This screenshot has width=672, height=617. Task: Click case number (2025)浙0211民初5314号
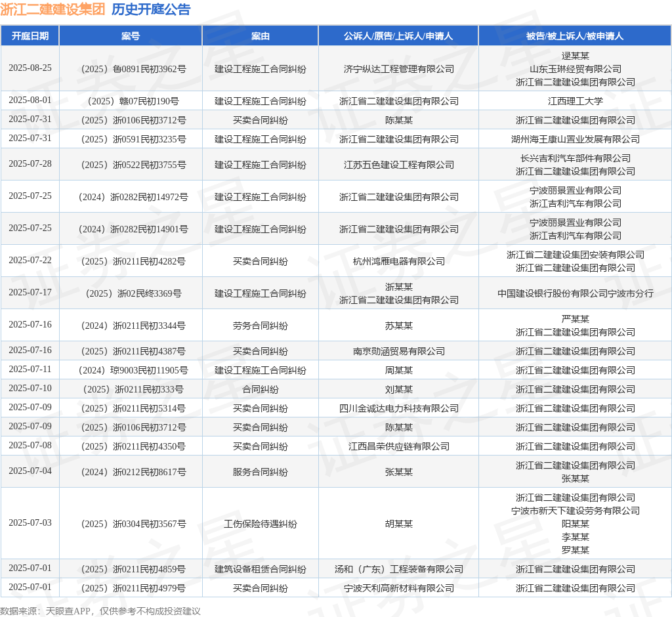click(133, 408)
